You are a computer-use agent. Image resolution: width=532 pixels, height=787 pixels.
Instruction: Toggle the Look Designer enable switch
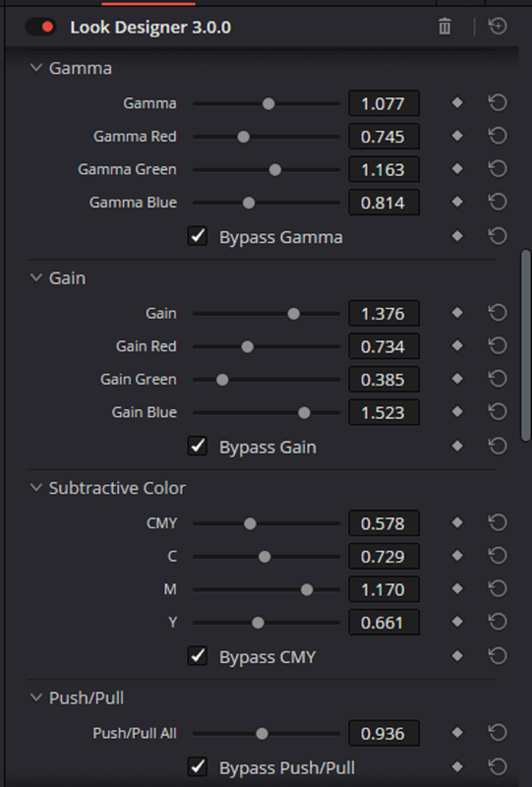[40, 27]
